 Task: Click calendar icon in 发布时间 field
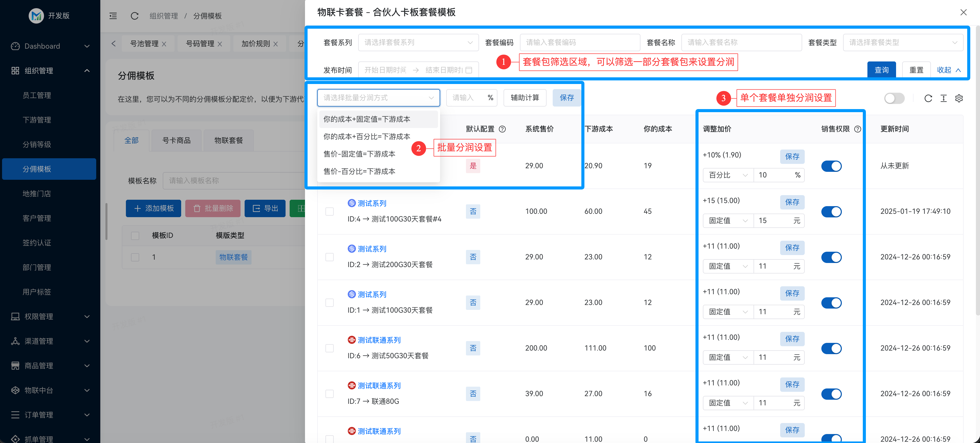point(469,70)
